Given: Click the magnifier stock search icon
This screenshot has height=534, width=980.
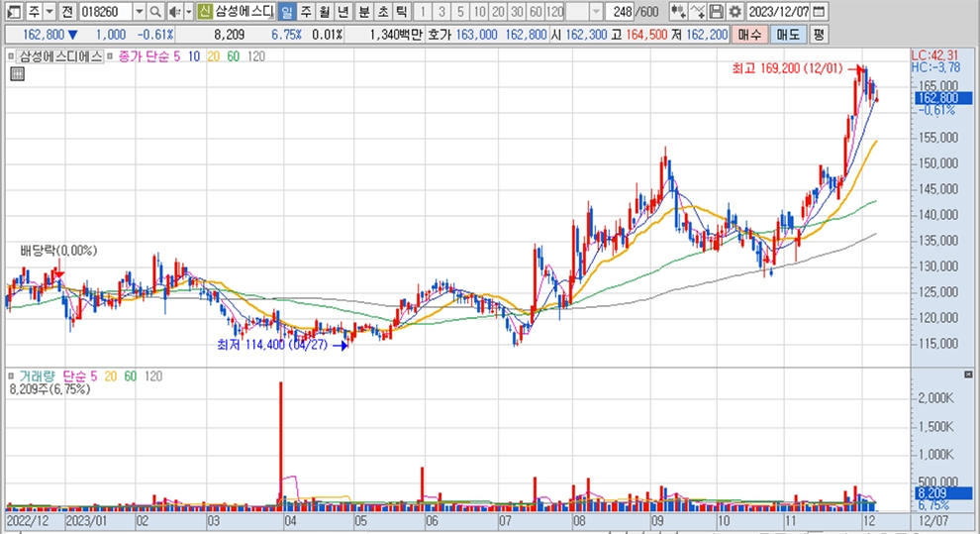Looking at the screenshot, I should point(155,11).
